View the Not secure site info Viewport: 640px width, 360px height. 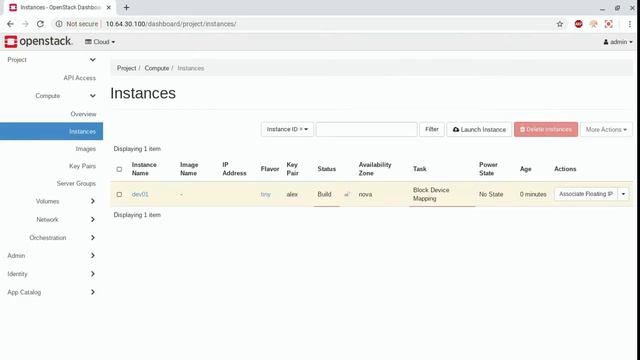click(77, 24)
